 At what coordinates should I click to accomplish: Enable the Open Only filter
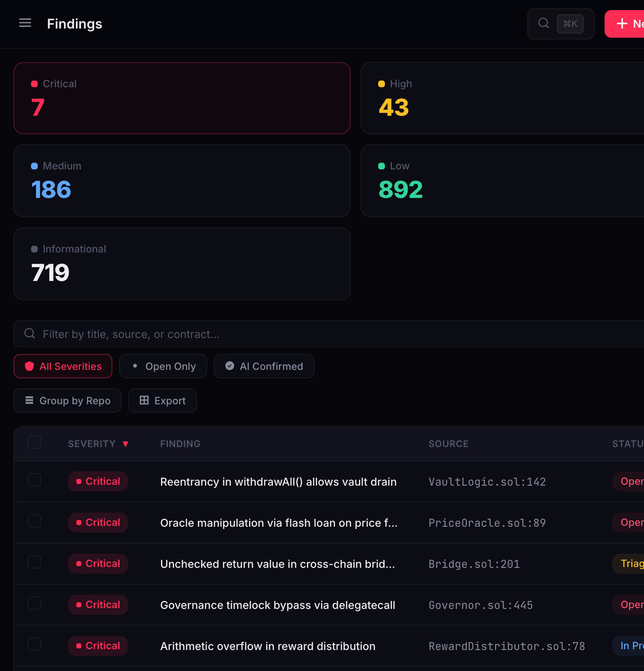pos(163,366)
